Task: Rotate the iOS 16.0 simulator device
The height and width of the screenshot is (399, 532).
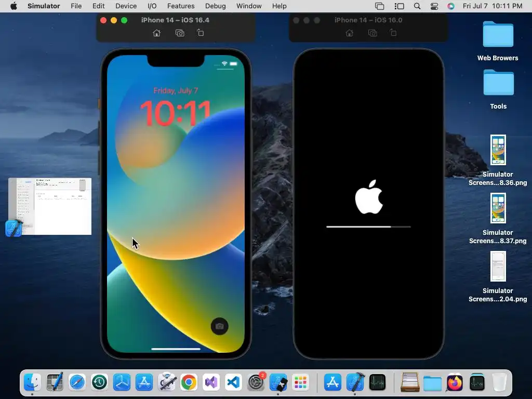Action: [393, 33]
